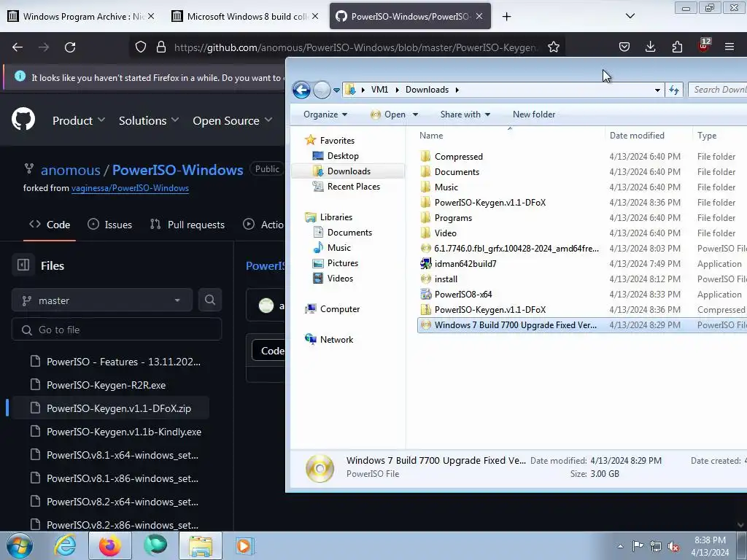Open the Pull requests tab
The height and width of the screenshot is (560, 747).
pos(187,225)
